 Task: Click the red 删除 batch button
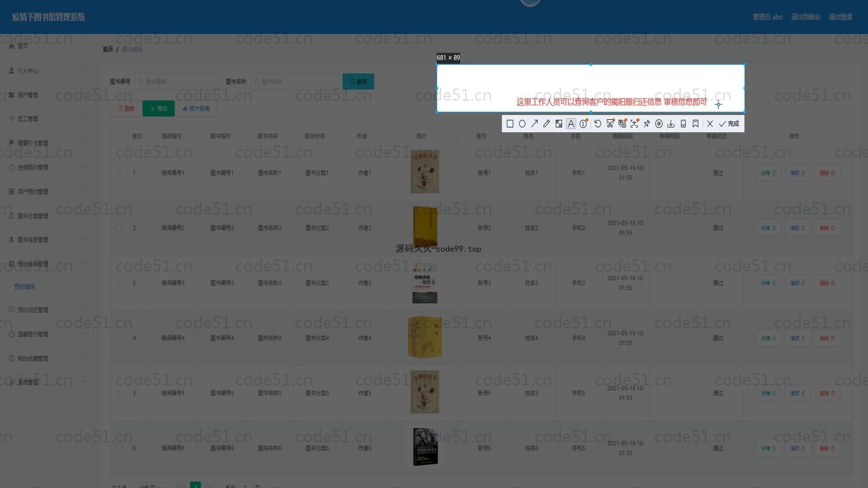tap(126, 109)
